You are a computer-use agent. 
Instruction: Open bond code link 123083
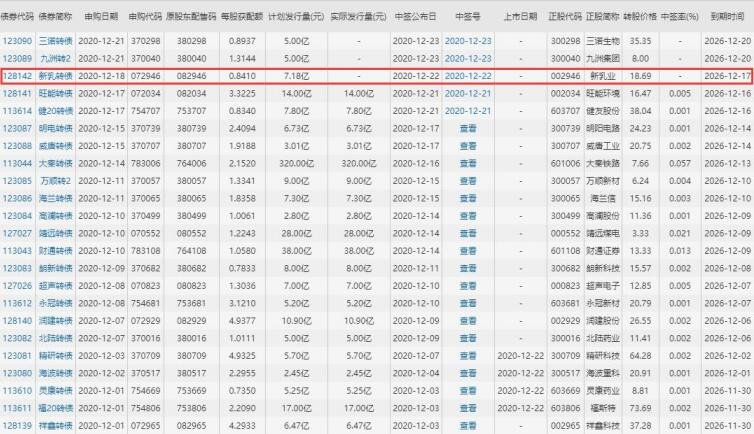(17, 268)
